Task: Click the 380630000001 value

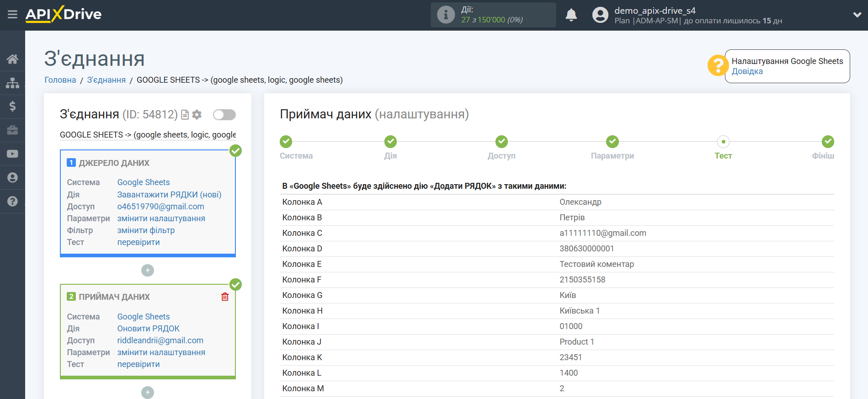Action: [587, 249]
